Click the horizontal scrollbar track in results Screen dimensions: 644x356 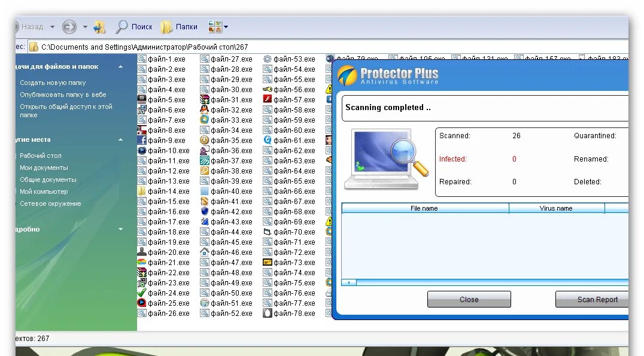(x=492, y=282)
